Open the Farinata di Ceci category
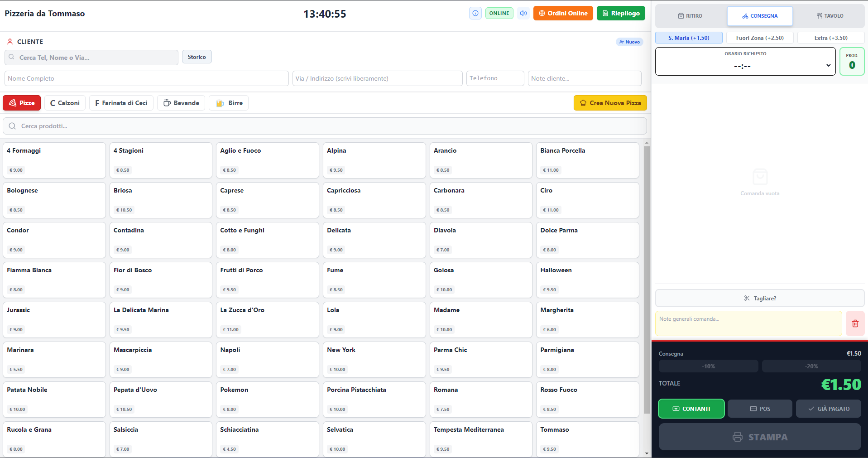 [x=121, y=103]
